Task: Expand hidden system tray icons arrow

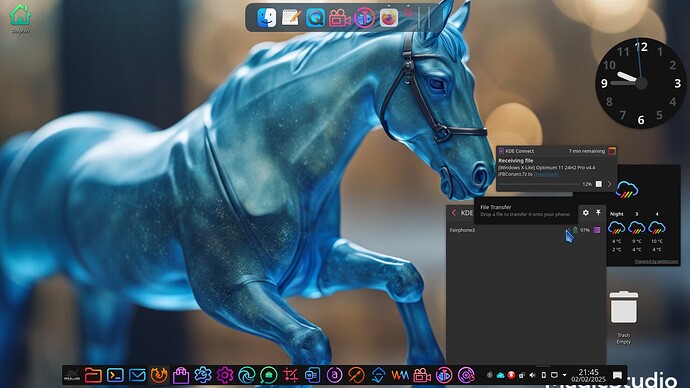Action: 565,375
